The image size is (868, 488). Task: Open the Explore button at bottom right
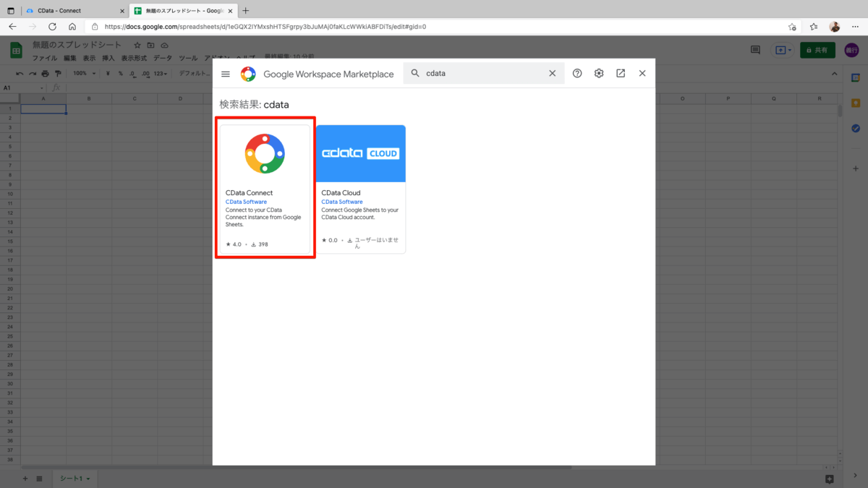click(x=829, y=479)
